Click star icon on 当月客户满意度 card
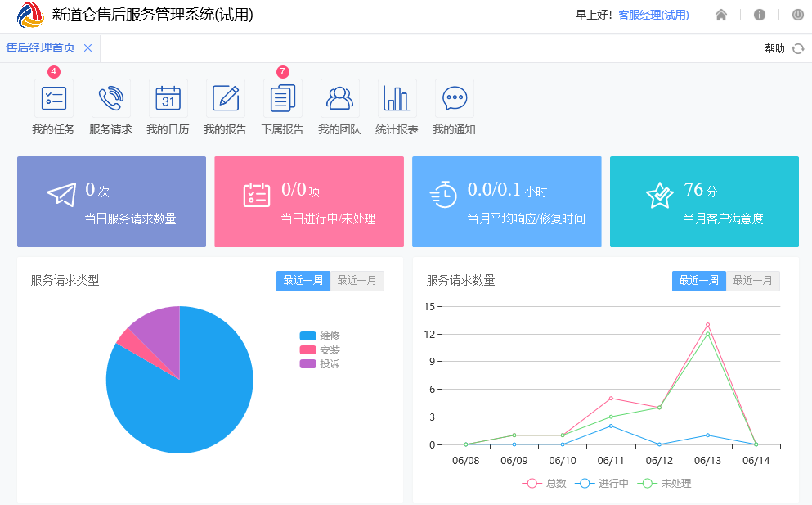 click(660, 195)
